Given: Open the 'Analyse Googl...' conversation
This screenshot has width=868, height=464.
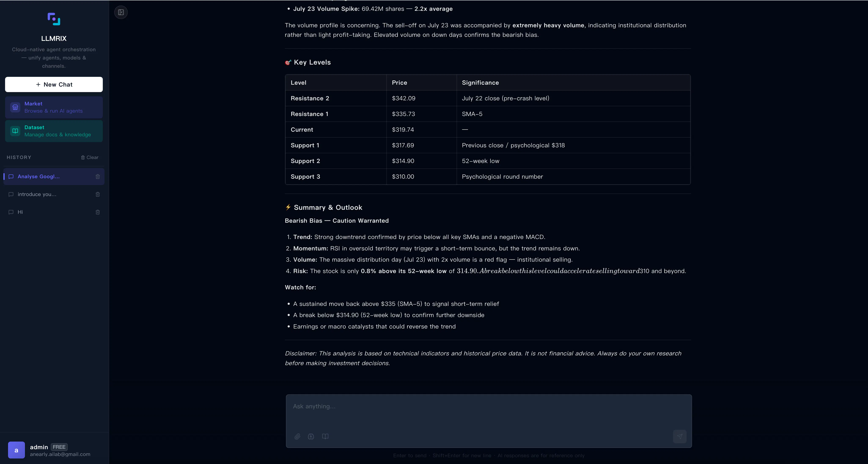Looking at the screenshot, I should point(54,176).
